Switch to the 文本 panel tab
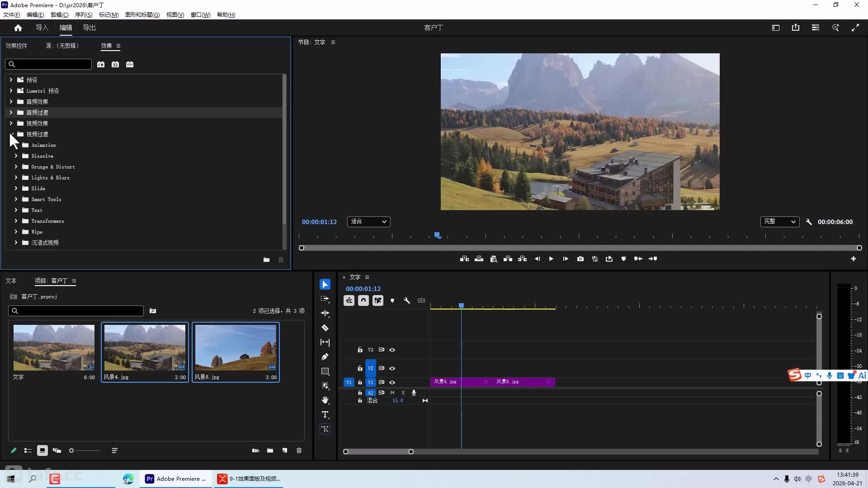Screen dimensions: 868x488 tap(11, 281)
